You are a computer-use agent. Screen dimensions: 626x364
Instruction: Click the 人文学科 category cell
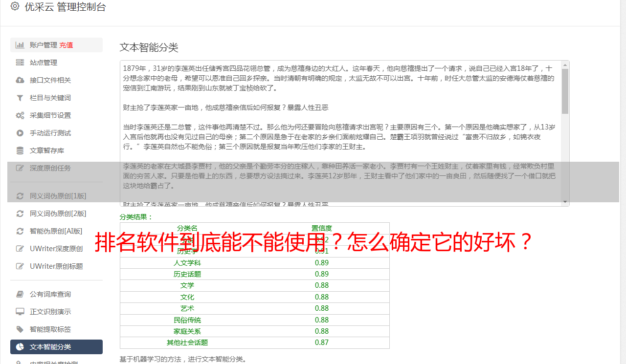coord(187,263)
